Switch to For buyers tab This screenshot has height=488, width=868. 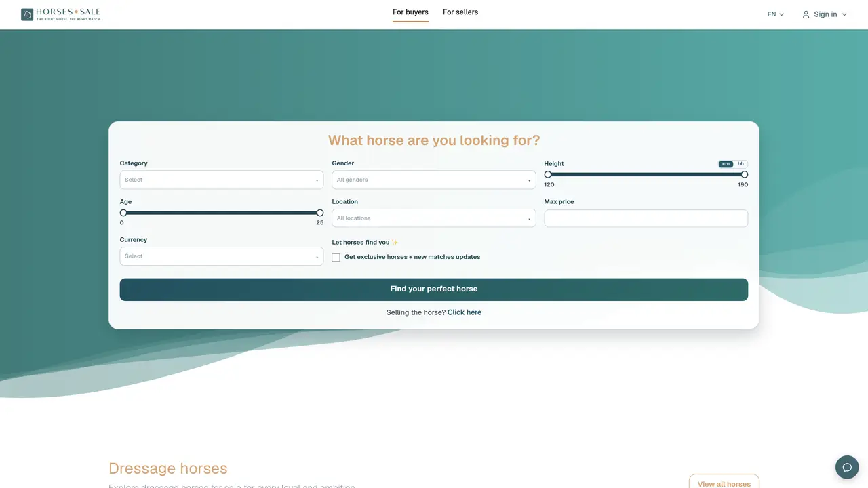[410, 12]
